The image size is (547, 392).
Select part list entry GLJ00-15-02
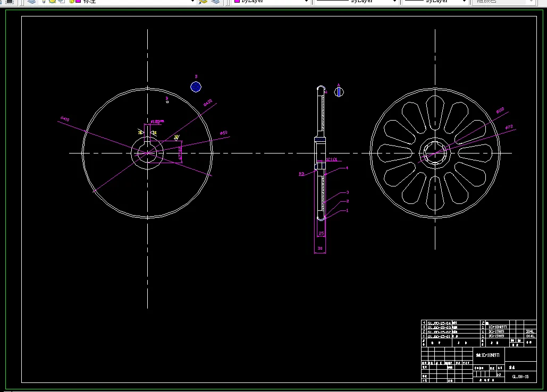coord(439,332)
